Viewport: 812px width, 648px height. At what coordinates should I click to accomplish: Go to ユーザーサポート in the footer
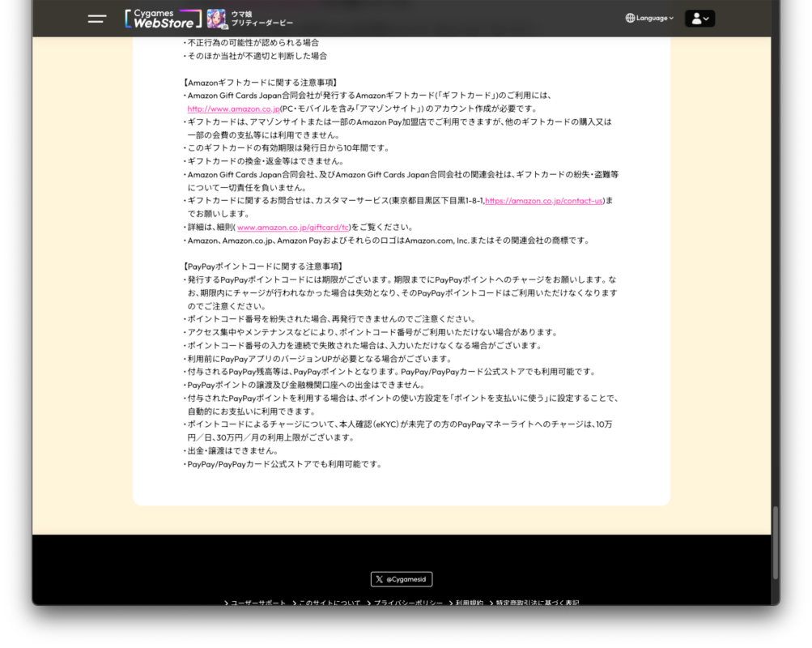coord(257,603)
